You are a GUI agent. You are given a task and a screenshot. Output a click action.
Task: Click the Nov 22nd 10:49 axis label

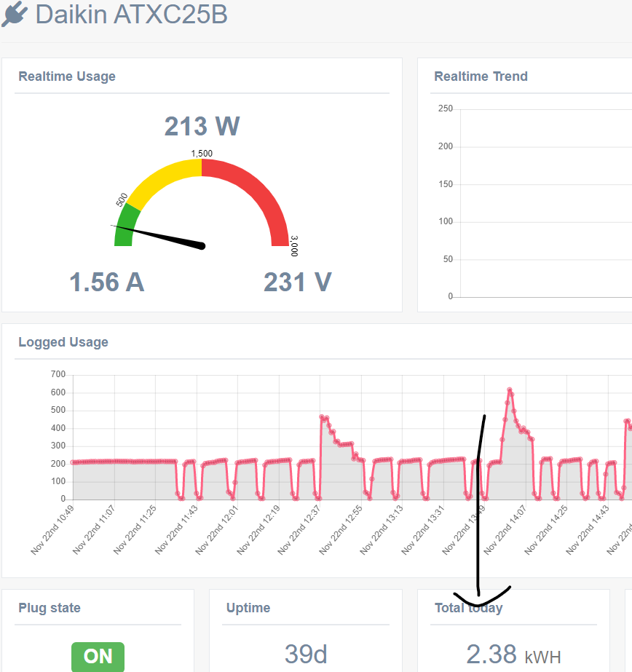[x=52, y=530]
